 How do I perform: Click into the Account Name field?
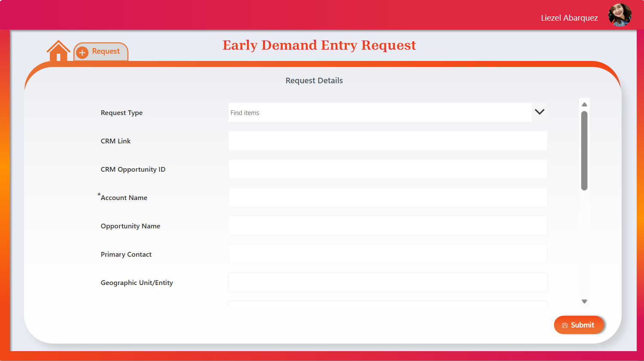point(388,197)
